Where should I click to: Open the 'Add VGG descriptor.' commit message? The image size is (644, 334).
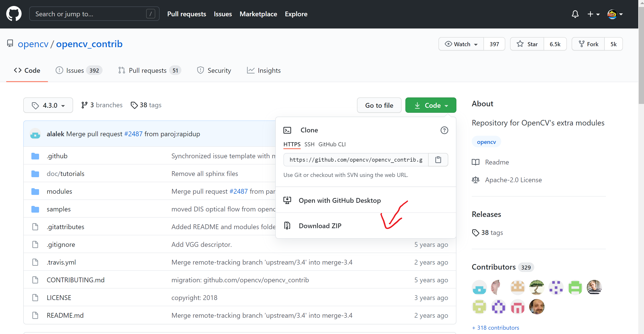(201, 245)
